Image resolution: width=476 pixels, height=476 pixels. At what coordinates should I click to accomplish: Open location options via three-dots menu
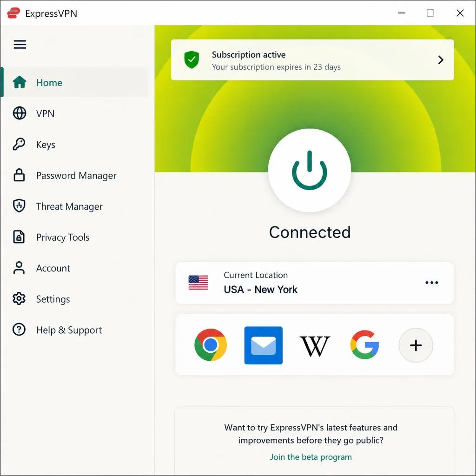431,283
